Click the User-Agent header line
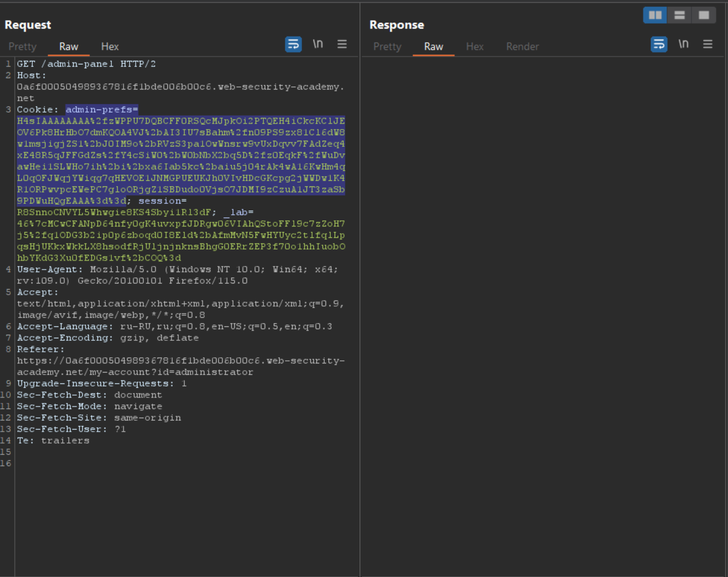The width and height of the screenshot is (728, 577). tap(176, 270)
